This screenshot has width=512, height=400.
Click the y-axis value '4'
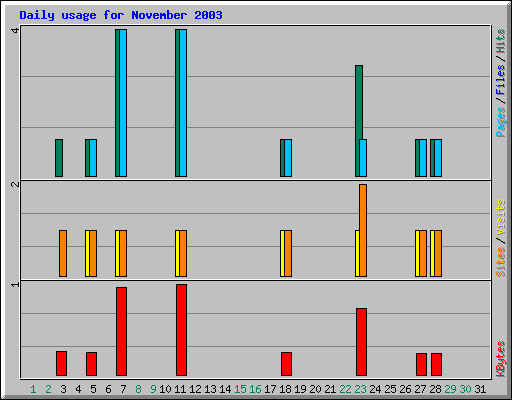[15, 30]
